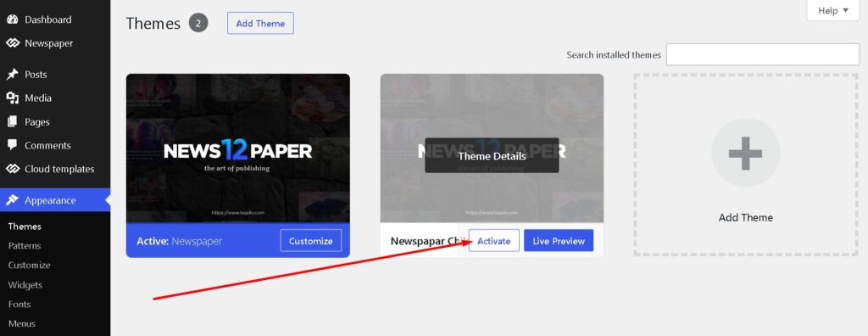Click the Cloud templates icon
This screenshot has height=336, width=868.
click(12, 169)
